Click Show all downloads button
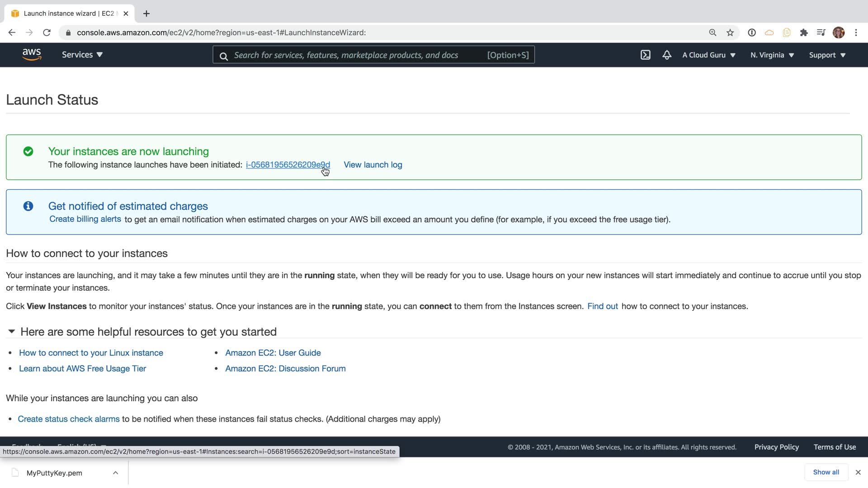 coord(826,472)
